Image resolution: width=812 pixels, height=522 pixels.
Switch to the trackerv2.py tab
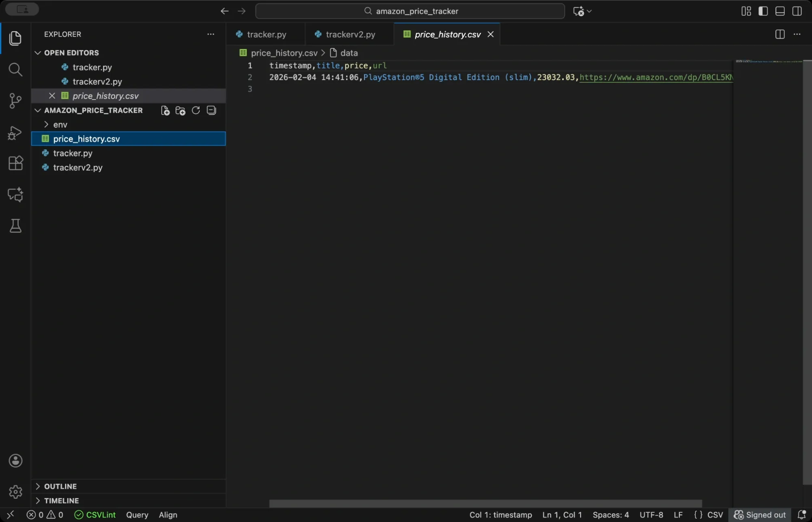(x=350, y=35)
